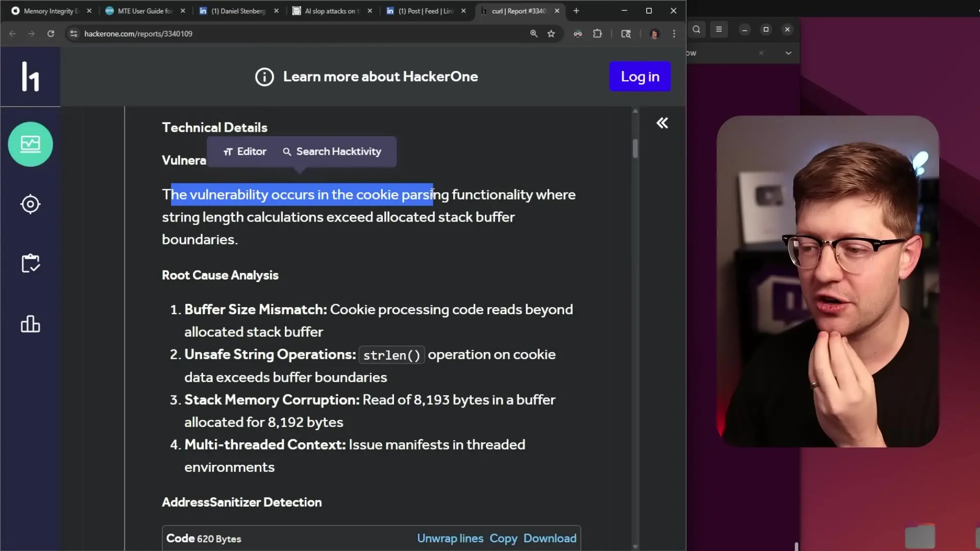Viewport: 980px width, 551px height.
Task: Collapse the sidebar with double chevron
Action: tap(662, 123)
